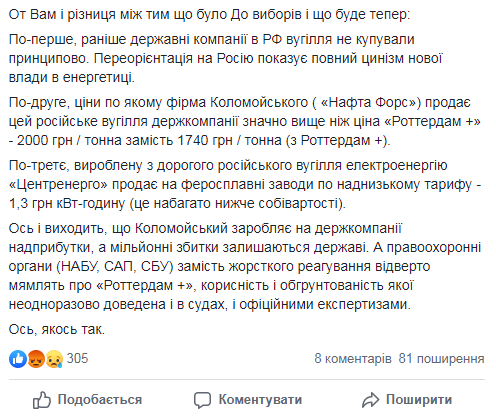
Task: Click the «Нафта Форс» text in the post
Action: tap(368, 102)
